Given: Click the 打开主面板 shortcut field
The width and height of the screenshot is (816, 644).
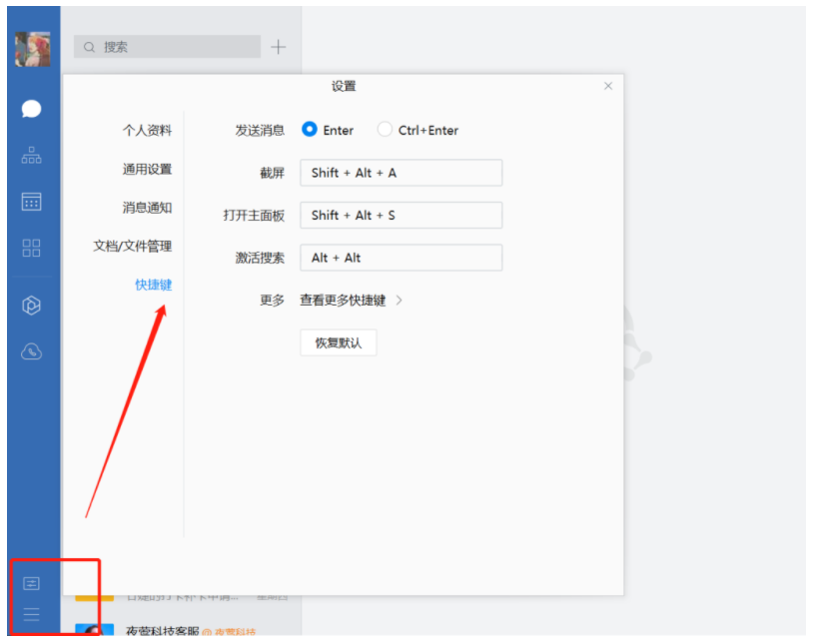Looking at the screenshot, I should tap(402, 216).
